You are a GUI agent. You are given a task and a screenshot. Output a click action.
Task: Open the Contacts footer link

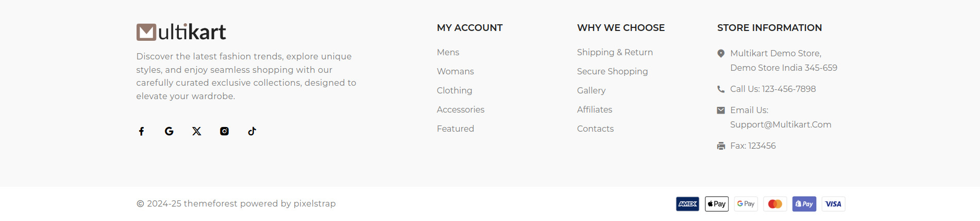[595, 129]
